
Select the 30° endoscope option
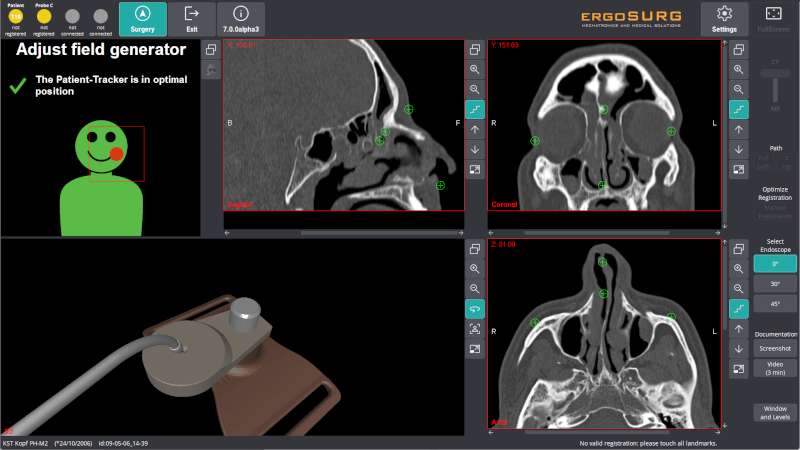[x=775, y=283]
